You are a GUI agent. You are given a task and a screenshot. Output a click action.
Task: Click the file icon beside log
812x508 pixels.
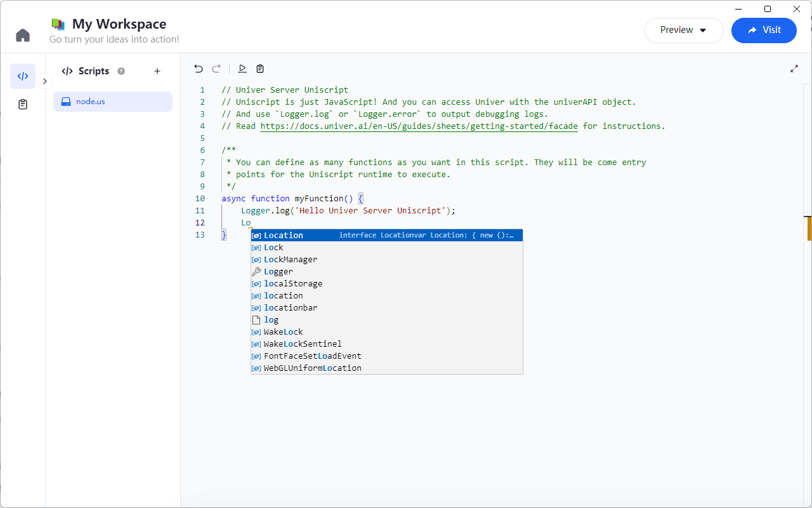click(x=256, y=319)
